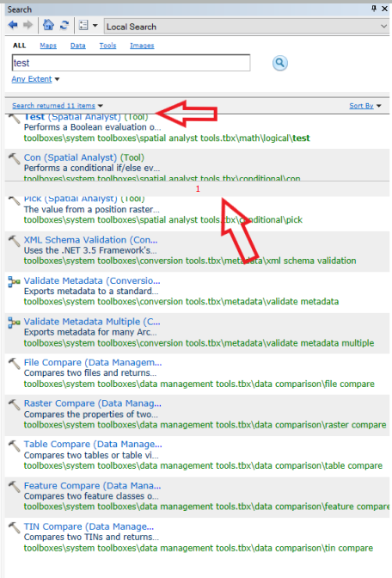The image size is (392, 578).
Task: Click the conditional\pick toolbox path
Action: (x=163, y=220)
